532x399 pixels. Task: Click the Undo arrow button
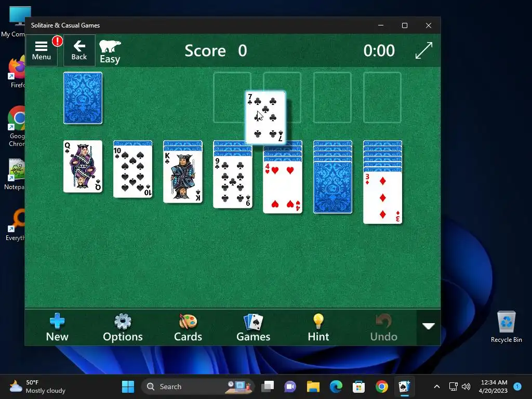pyautogui.click(x=383, y=327)
